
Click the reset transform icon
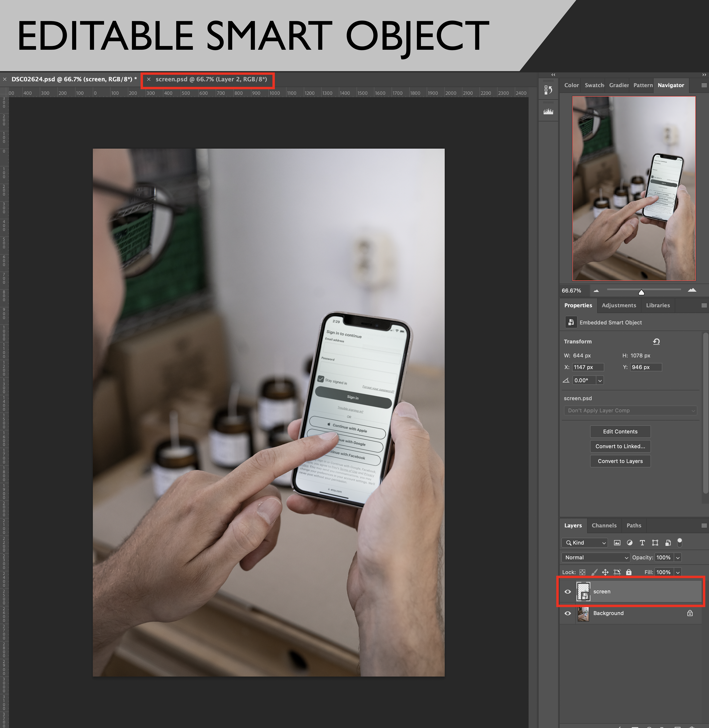click(656, 341)
